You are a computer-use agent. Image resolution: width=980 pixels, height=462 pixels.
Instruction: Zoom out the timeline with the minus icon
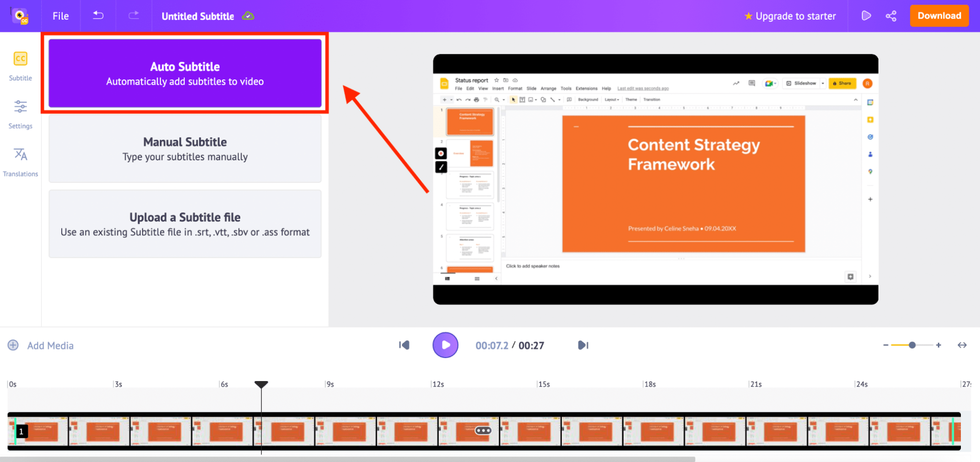click(x=886, y=345)
